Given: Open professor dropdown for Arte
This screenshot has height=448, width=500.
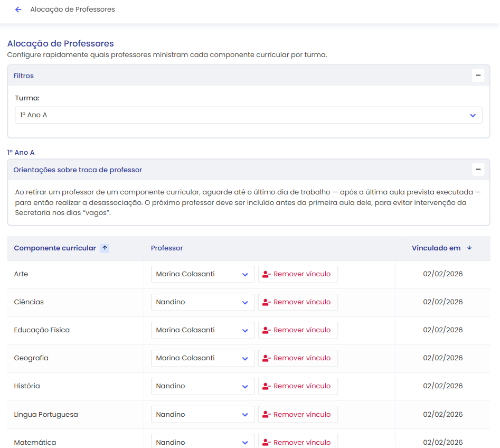Looking at the screenshot, I should coord(203,274).
